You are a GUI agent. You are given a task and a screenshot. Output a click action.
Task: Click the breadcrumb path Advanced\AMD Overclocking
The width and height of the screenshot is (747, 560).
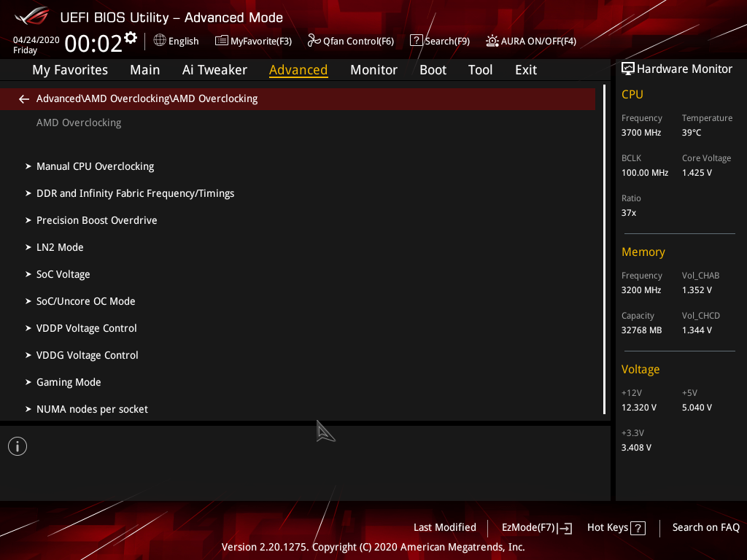(147, 98)
